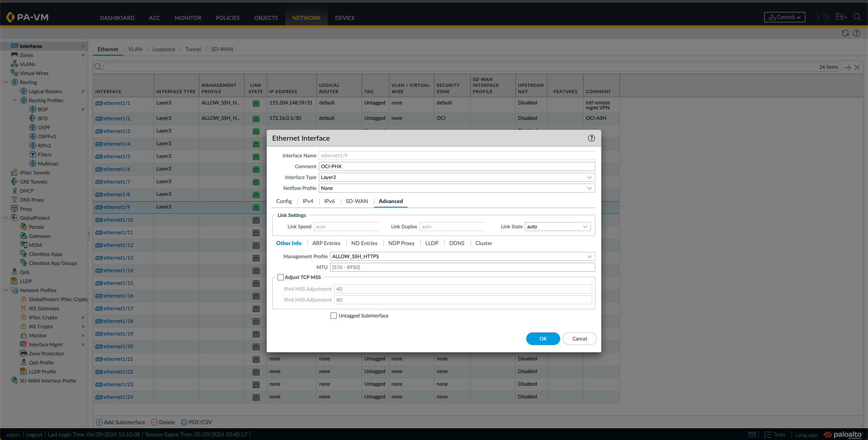Click the message envelope icon in the status bar
Viewport: 868px width, 440px height.
(752, 434)
